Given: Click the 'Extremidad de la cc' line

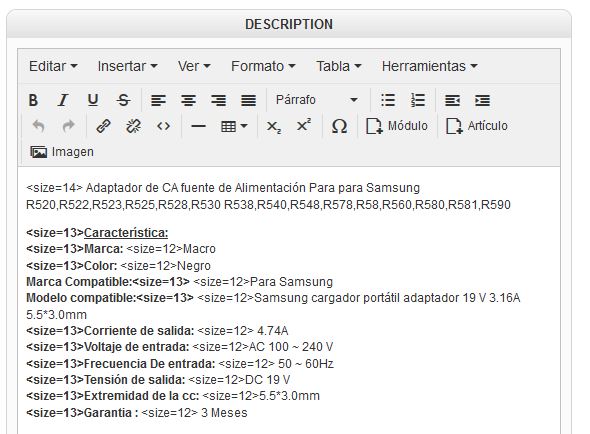Looking at the screenshot, I should pyautogui.click(x=173, y=396).
